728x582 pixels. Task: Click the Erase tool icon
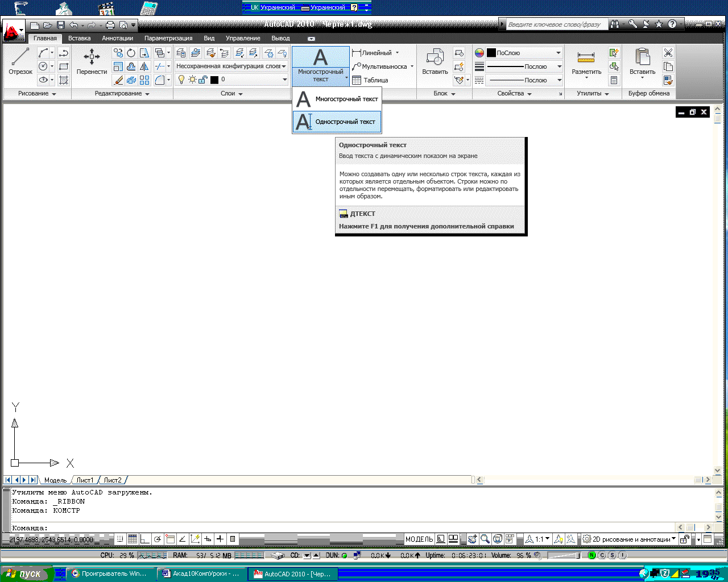click(x=118, y=80)
